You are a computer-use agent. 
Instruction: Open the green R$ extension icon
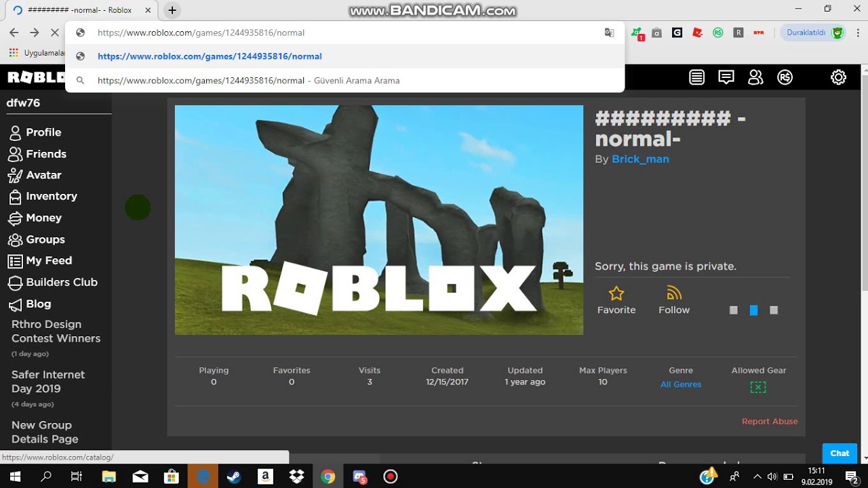coord(717,33)
